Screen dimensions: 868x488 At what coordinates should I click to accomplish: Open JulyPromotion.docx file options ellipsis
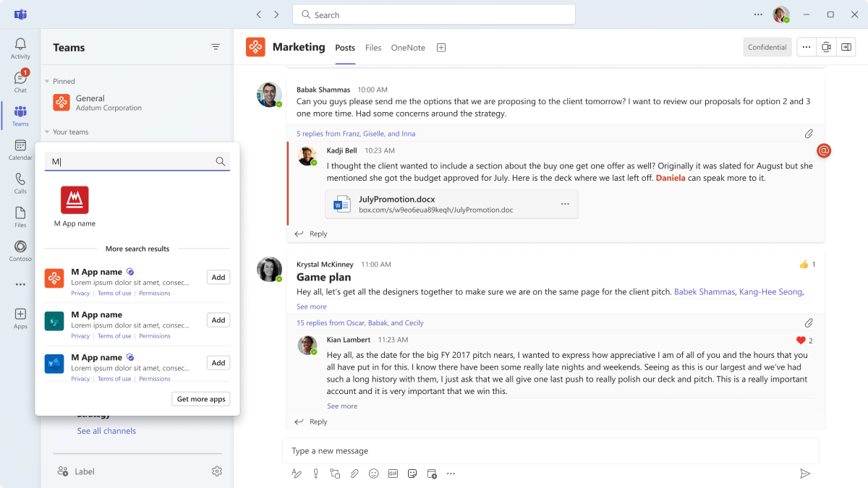point(565,204)
